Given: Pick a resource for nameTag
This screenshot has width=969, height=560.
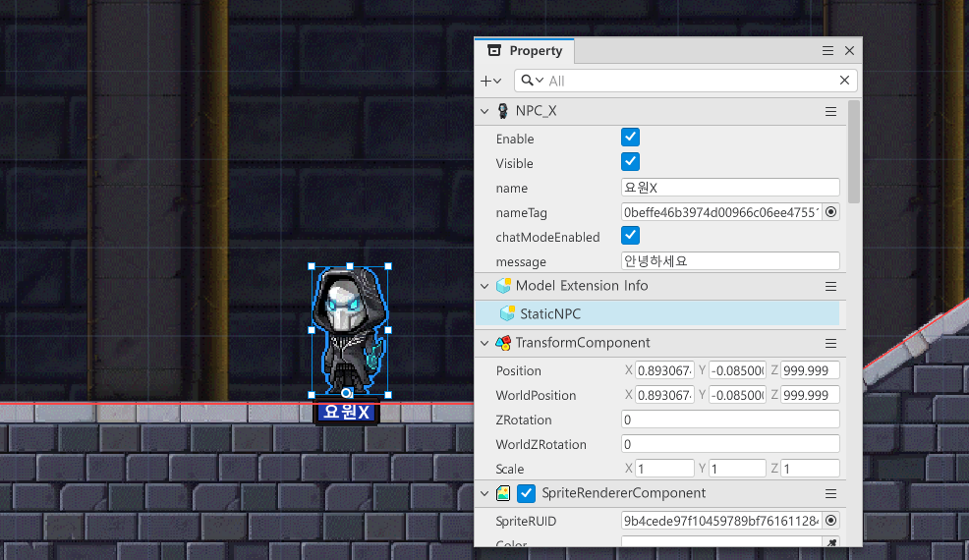Looking at the screenshot, I should (831, 212).
